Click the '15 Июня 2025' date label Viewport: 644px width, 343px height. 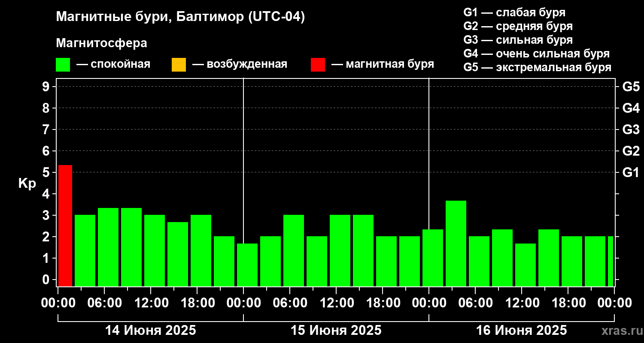[336, 331]
